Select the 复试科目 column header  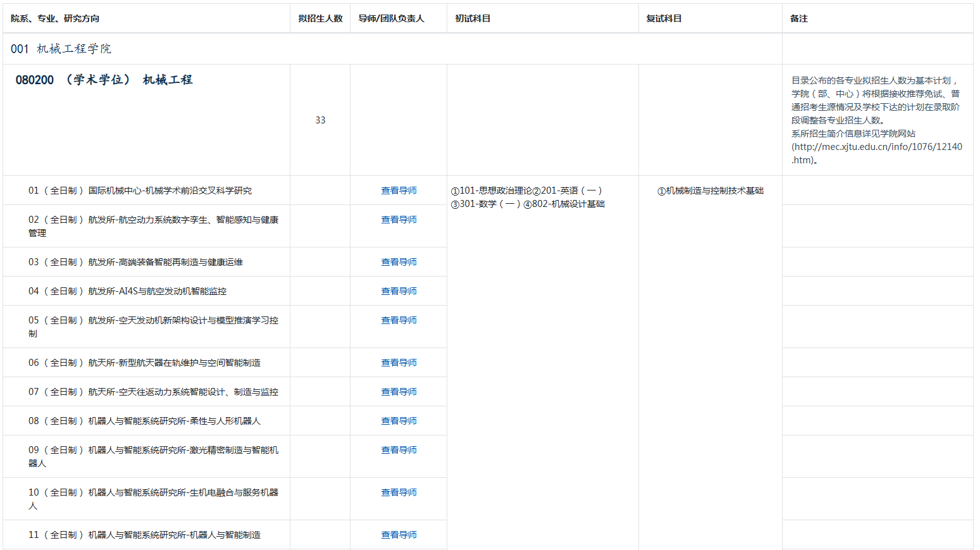coord(663,18)
